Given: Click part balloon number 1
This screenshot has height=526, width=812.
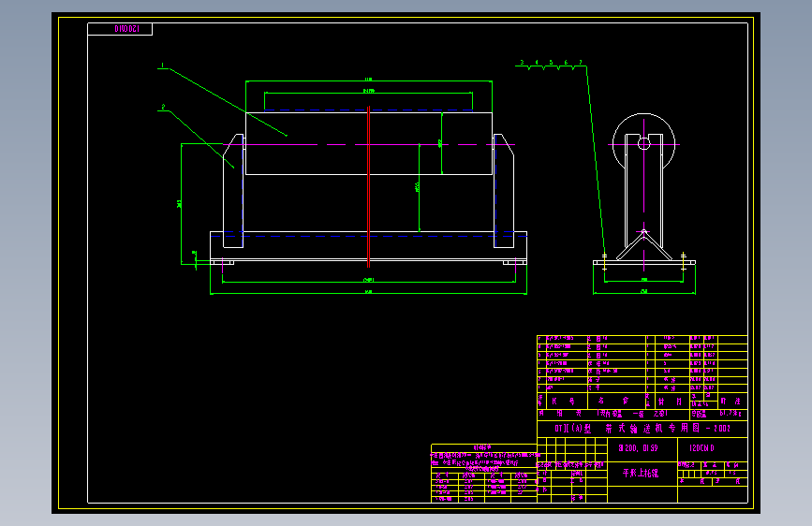Looking at the screenshot, I should (163, 66).
